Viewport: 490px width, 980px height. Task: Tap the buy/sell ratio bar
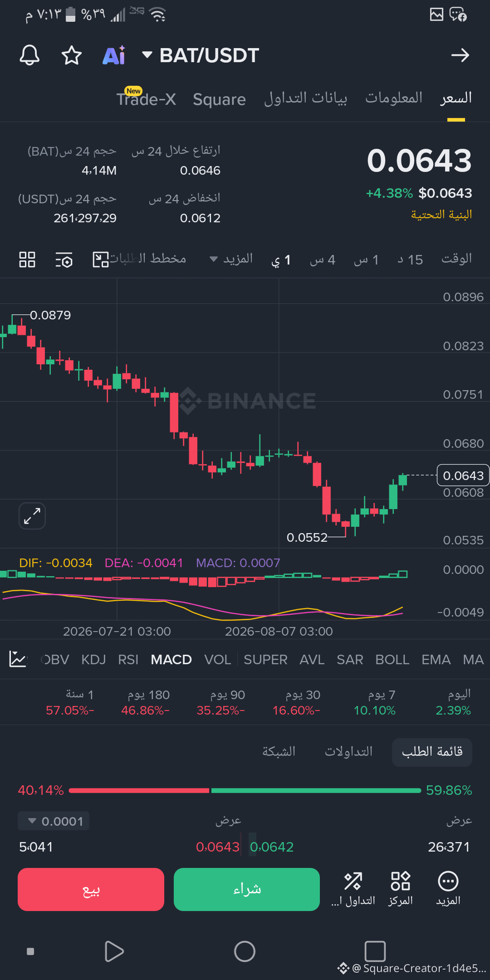(245, 790)
